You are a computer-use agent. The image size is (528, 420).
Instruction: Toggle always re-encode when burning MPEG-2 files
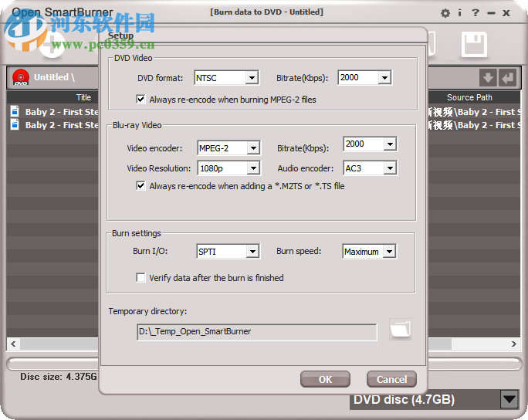click(140, 100)
